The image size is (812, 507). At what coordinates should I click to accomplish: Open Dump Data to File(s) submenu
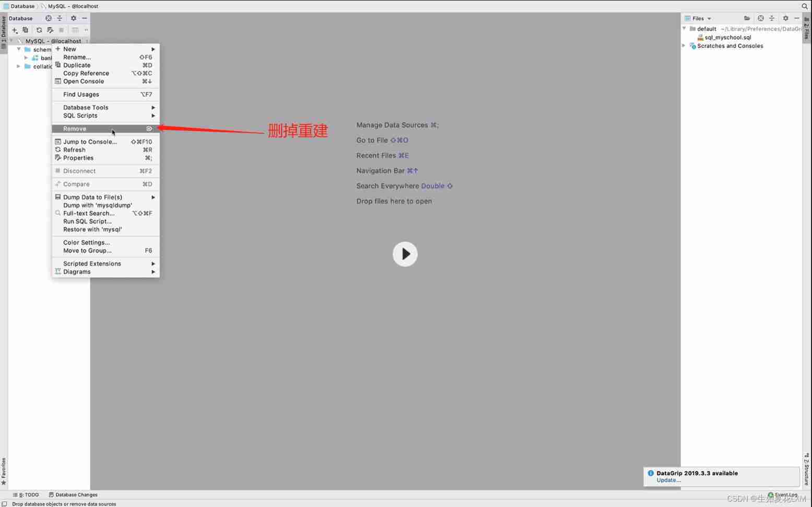tap(105, 197)
